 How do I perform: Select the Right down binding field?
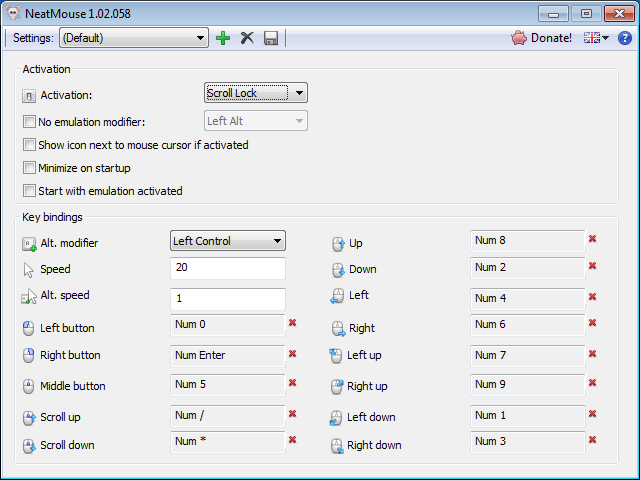tap(527, 442)
